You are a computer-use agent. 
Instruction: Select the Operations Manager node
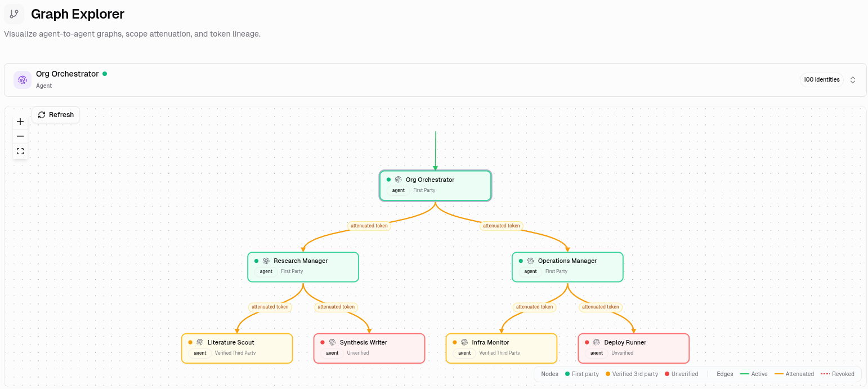pyautogui.click(x=567, y=267)
